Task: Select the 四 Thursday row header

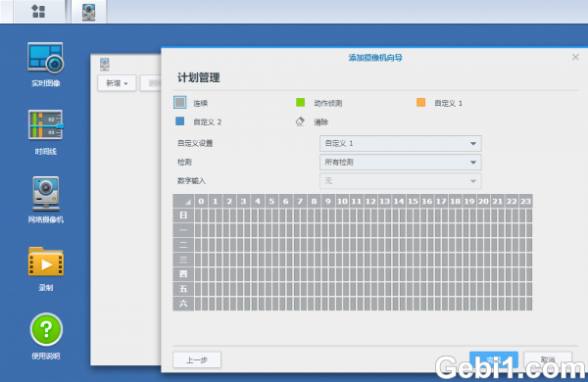Action: [x=183, y=274]
